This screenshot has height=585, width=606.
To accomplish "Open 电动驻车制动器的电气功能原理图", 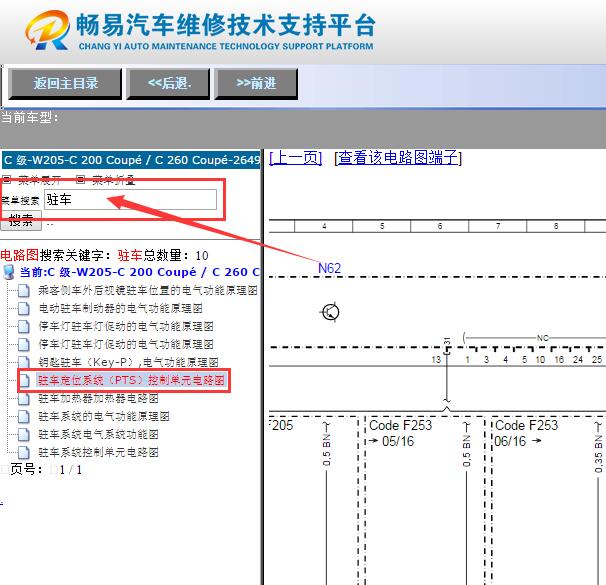I will (x=120, y=308).
